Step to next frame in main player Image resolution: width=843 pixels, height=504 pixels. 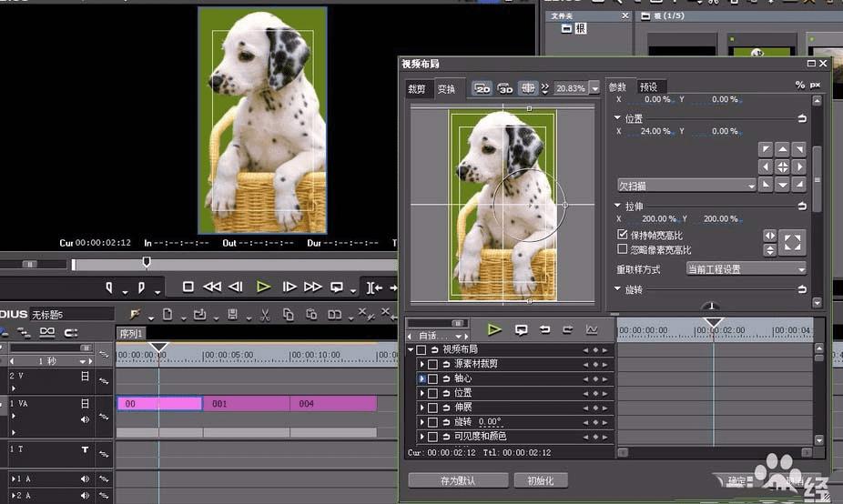point(289,287)
